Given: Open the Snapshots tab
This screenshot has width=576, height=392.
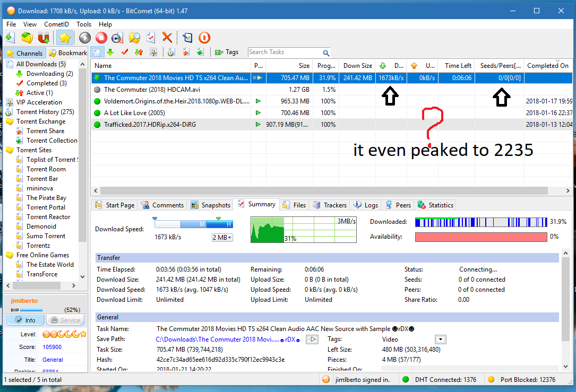Looking at the screenshot, I should tap(211, 205).
